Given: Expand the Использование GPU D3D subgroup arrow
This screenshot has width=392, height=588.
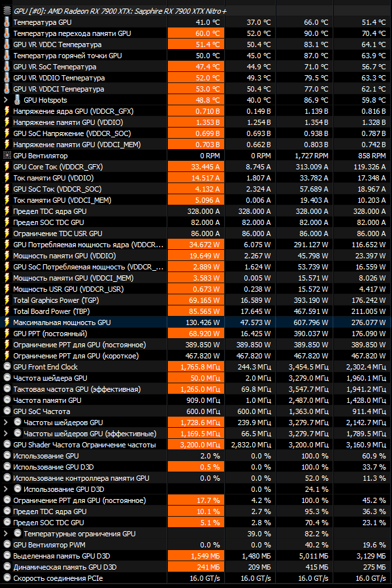Looking at the screenshot, I should click(x=6, y=489).
